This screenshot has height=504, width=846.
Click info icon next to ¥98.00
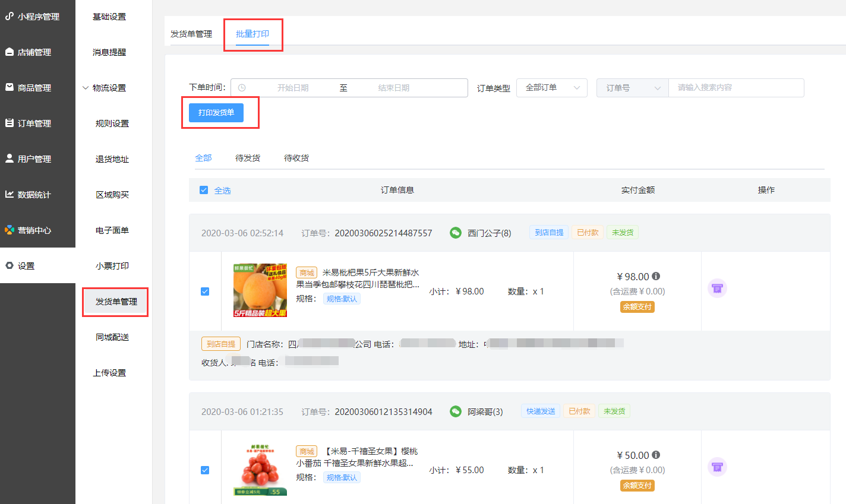[x=656, y=276]
